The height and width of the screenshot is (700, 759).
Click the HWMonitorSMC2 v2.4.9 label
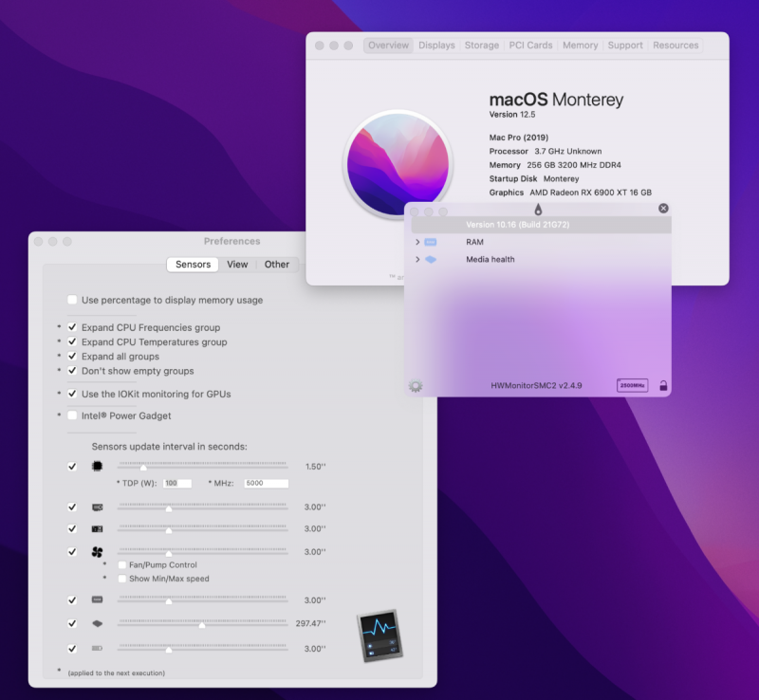tap(536, 385)
